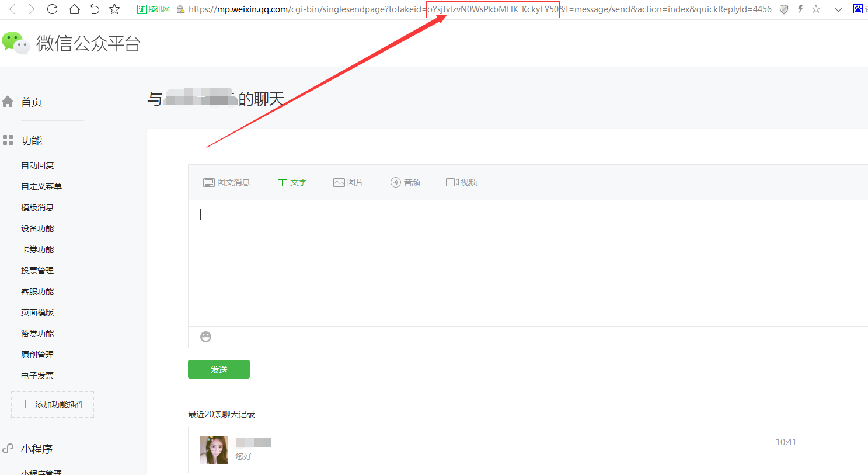
Task: Click the 10:41 message timestamp
Action: tap(786, 442)
